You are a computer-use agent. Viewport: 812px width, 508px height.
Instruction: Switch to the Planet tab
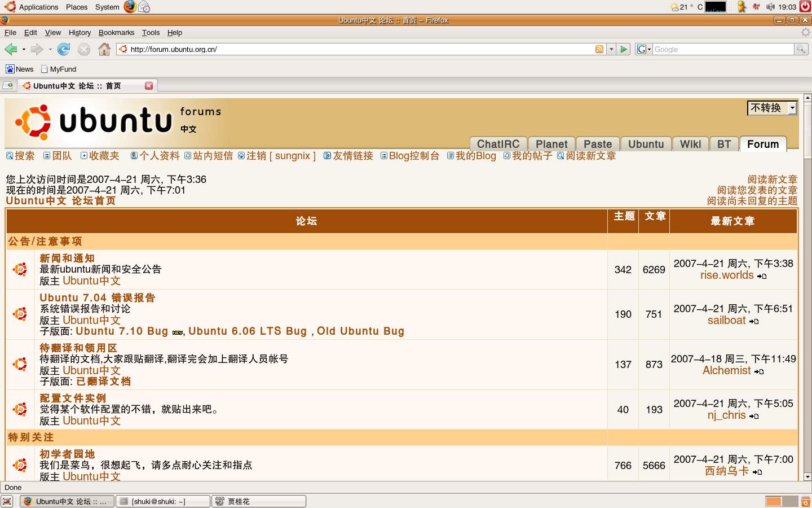(x=551, y=144)
